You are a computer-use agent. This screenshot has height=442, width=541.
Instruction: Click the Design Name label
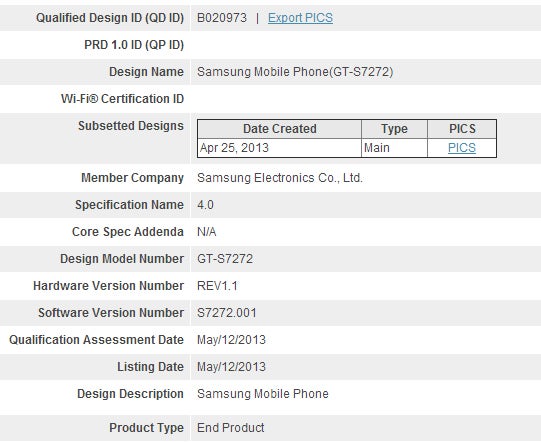(x=146, y=72)
